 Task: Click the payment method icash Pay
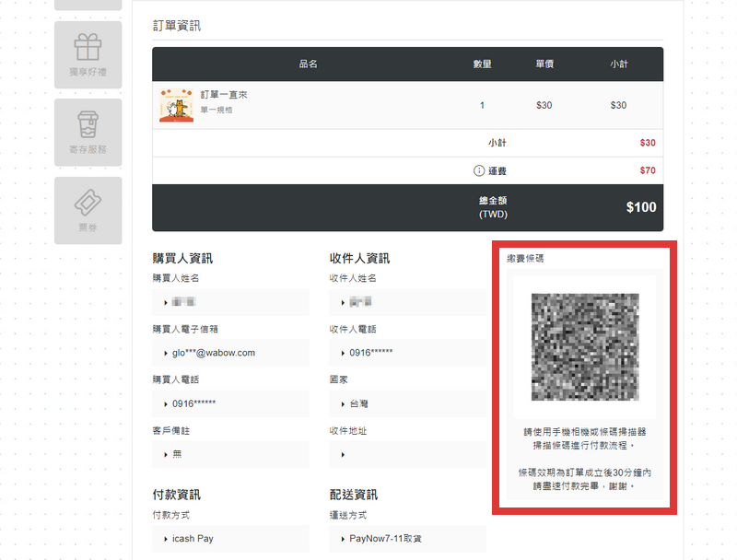[193, 539]
